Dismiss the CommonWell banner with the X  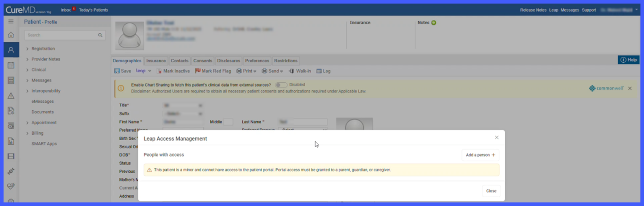click(x=630, y=88)
